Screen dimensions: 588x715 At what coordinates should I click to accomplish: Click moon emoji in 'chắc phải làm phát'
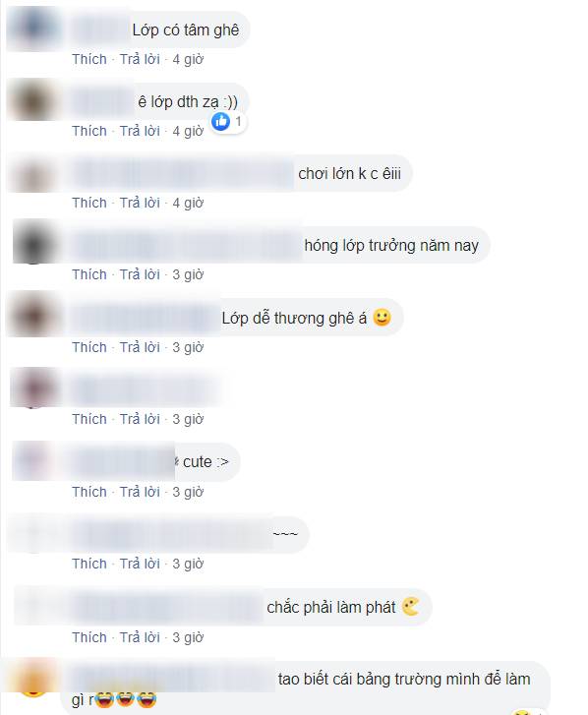click(x=411, y=607)
